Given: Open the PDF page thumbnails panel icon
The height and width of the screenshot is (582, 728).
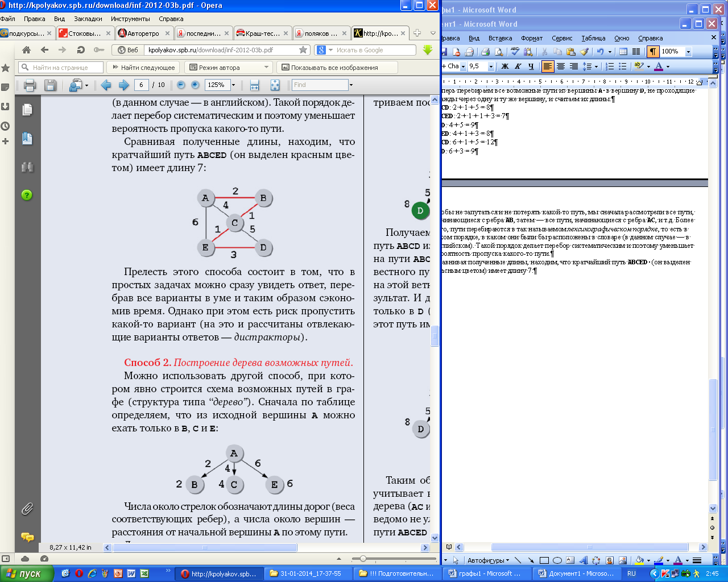Looking at the screenshot, I should click(x=27, y=109).
